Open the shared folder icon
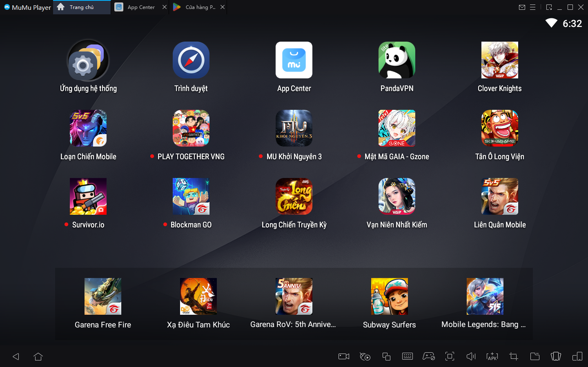This screenshot has height=367, width=588. pyautogui.click(x=535, y=356)
